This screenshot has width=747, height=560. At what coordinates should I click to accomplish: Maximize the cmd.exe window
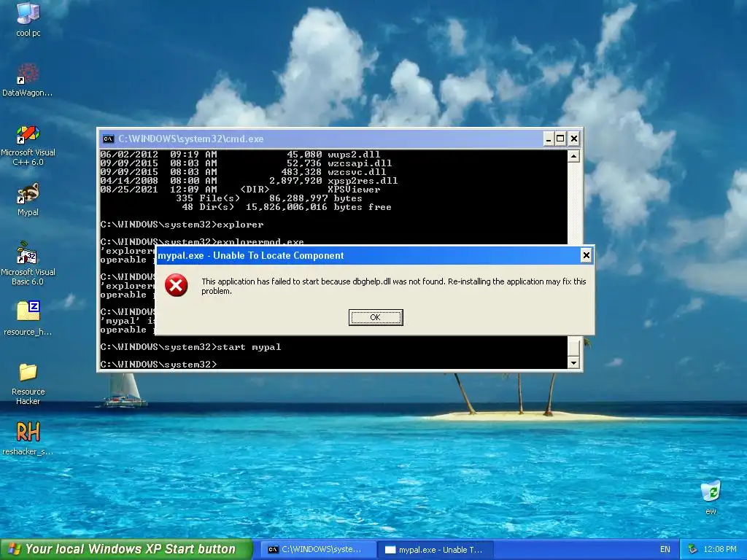point(561,139)
